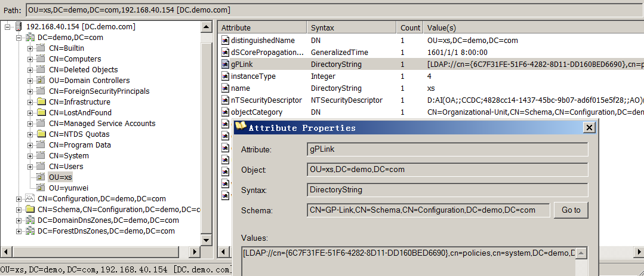Expand the CN=Computers node
644x276 pixels.
[x=30, y=59]
